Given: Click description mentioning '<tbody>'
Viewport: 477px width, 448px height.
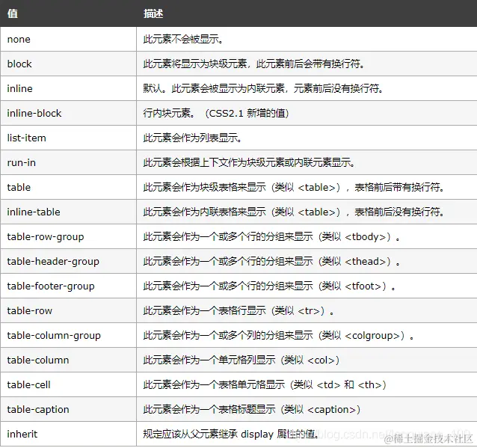Looking at the screenshot, I should tap(271, 236).
